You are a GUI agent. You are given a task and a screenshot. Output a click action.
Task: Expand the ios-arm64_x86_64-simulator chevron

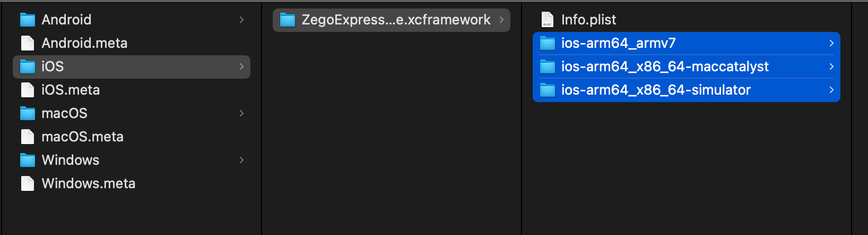point(831,90)
